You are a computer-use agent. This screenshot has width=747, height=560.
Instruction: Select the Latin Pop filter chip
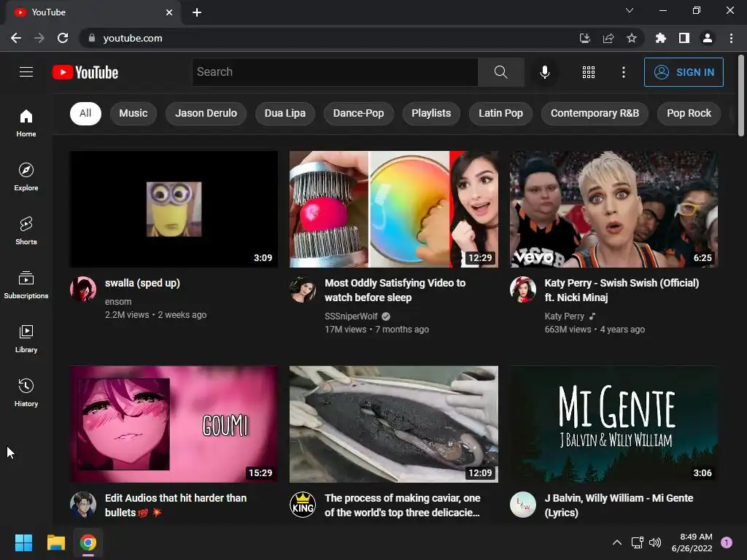(500, 113)
